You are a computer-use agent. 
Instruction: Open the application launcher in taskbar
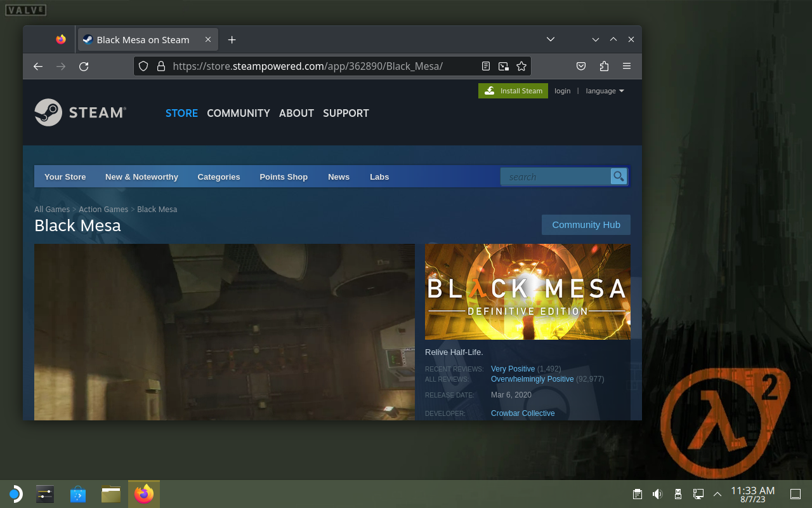15,494
